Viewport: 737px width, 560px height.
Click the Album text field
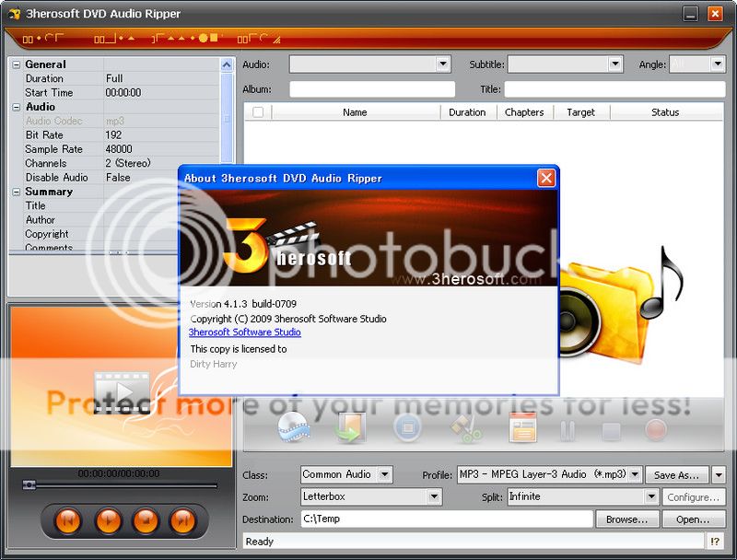[372, 89]
